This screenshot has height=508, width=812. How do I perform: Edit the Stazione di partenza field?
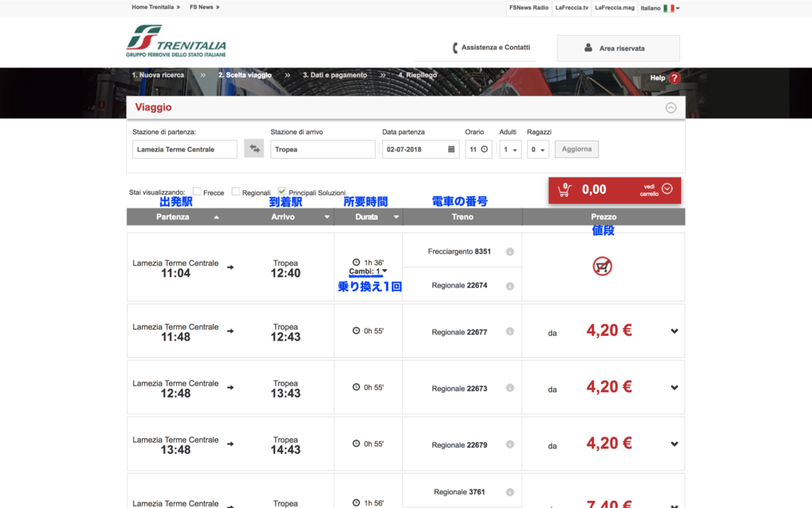tap(184, 149)
